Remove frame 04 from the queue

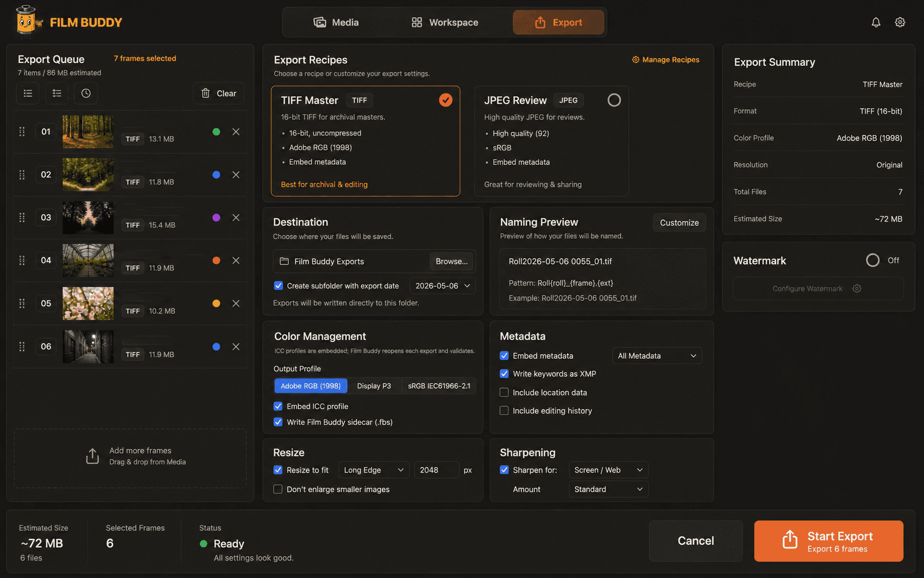click(236, 260)
